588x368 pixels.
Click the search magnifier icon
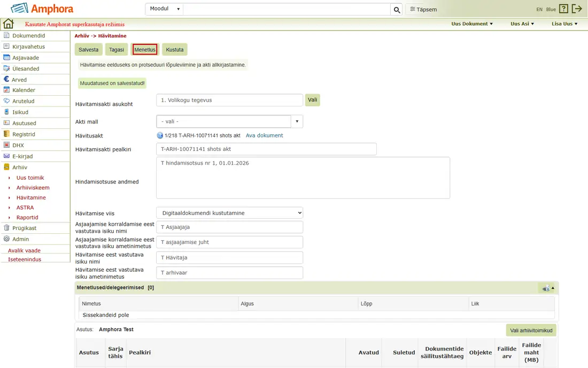(397, 10)
